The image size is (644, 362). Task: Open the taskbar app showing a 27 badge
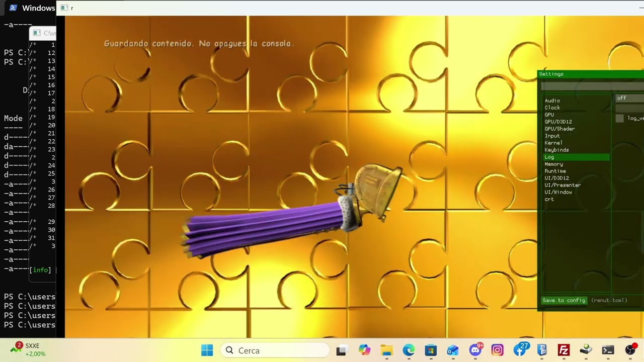coord(520,350)
